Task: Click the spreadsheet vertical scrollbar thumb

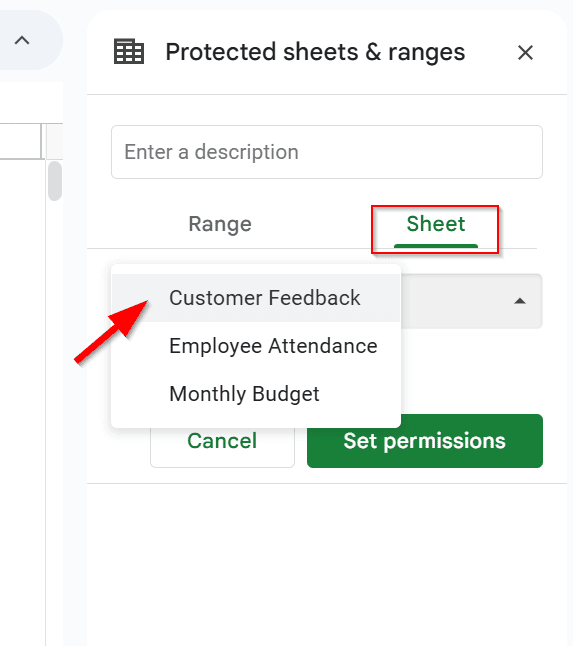Action: 55,181
